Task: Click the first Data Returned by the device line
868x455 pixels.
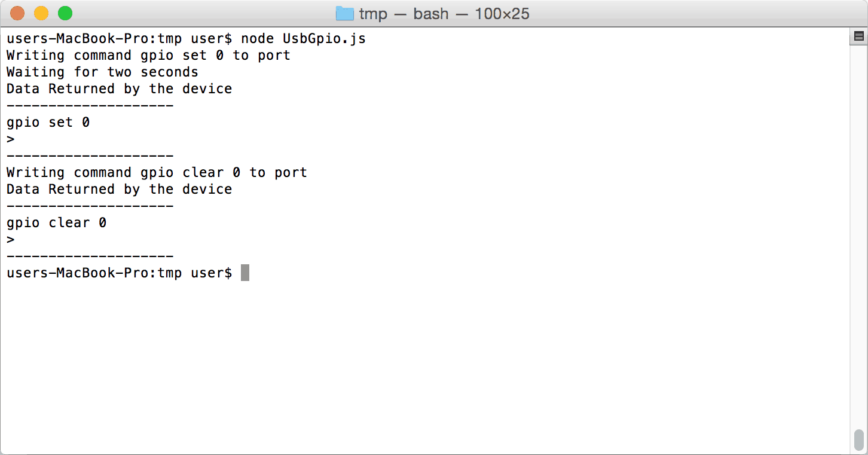Action: click(x=118, y=88)
